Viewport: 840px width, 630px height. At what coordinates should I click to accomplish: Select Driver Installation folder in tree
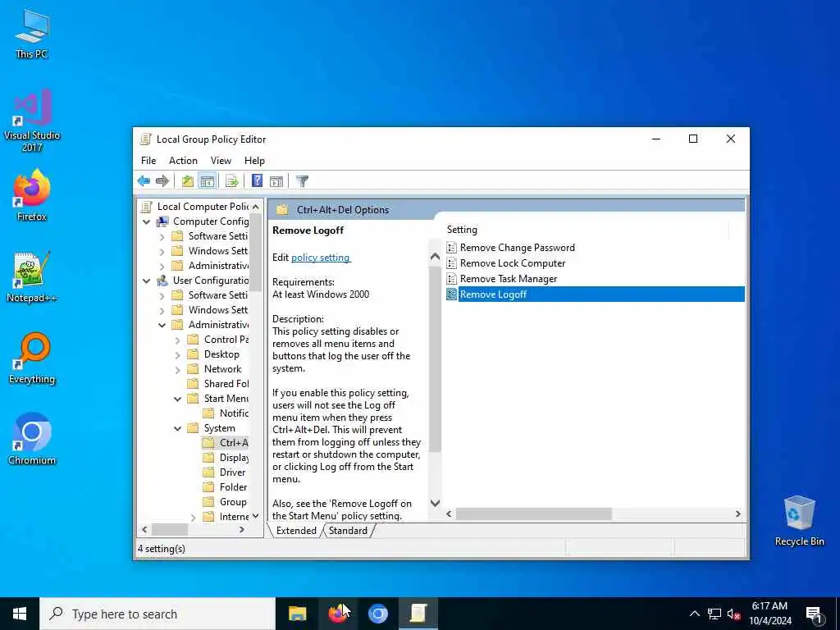coord(232,472)
